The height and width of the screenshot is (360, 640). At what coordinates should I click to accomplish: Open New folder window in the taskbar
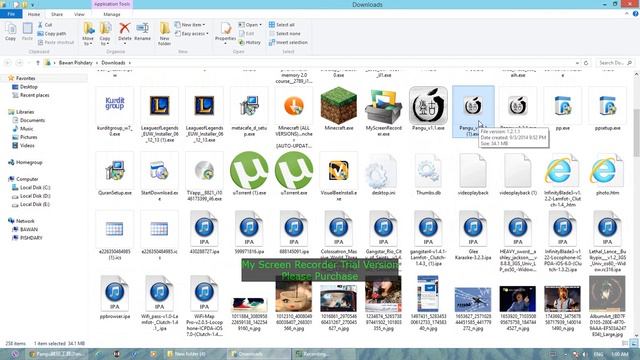pyautogui.click(x=195, y=354)
